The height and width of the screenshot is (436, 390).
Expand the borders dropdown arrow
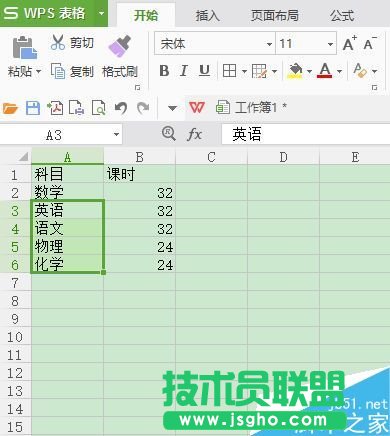(x=244, y=71)
